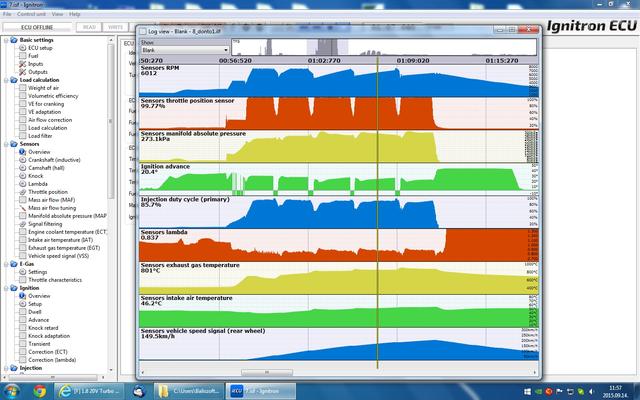Screen dimensions: 640x400
Task: Collapse the Sensors tree node
Action: tap(6, 144)
